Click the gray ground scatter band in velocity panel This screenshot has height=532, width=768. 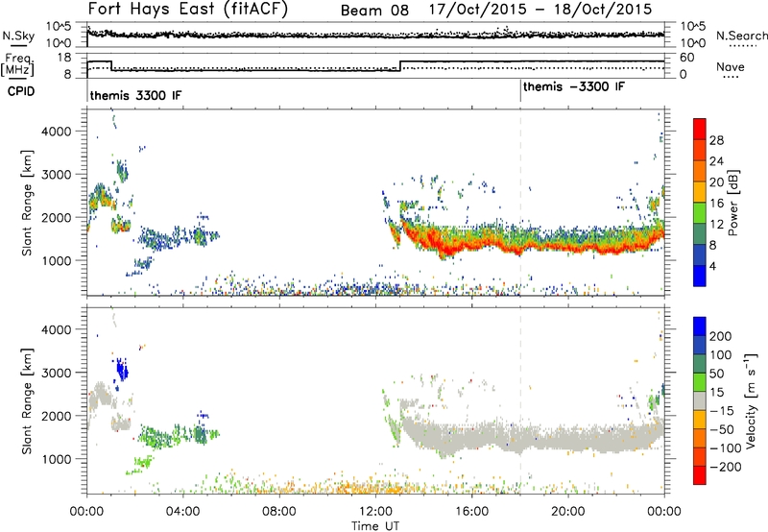532,437
